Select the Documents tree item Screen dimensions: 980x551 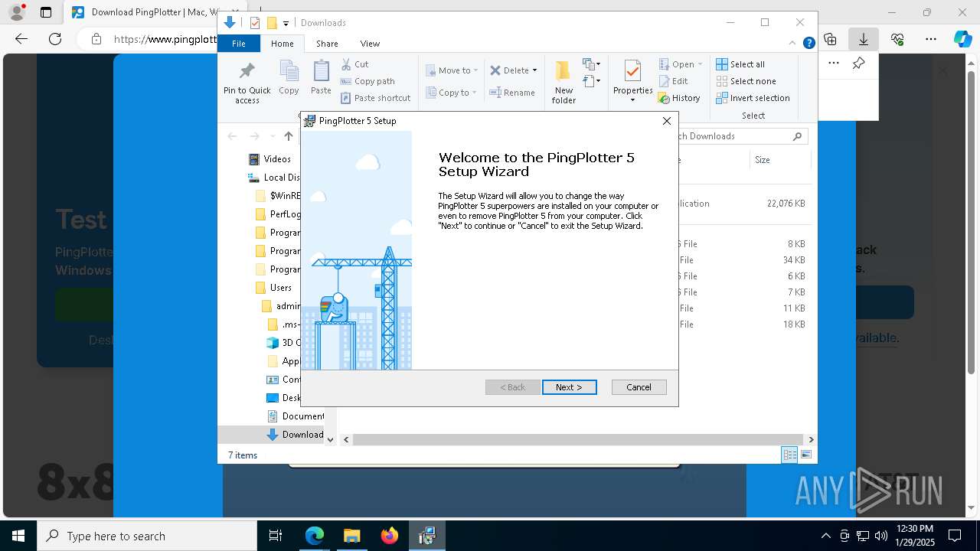coord(296,416)
